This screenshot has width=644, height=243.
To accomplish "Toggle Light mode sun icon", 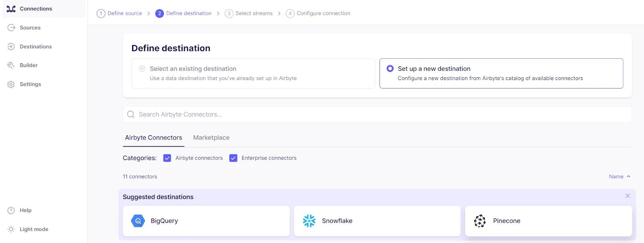I will pos(11,229).
